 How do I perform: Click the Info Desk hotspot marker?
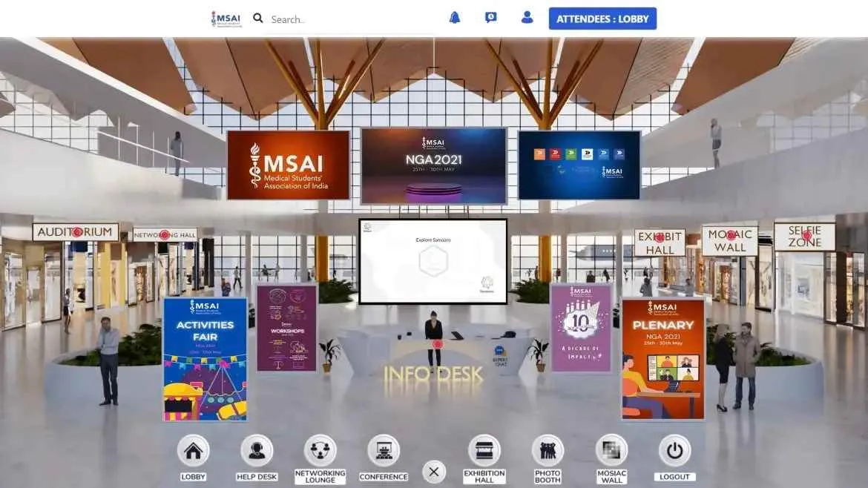tap(438, 344)
